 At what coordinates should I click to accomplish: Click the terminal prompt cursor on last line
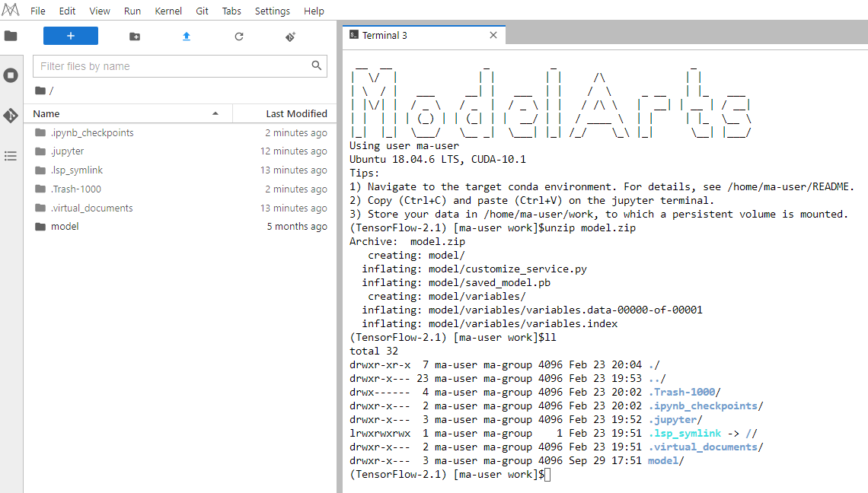click(x=547, y=474)
